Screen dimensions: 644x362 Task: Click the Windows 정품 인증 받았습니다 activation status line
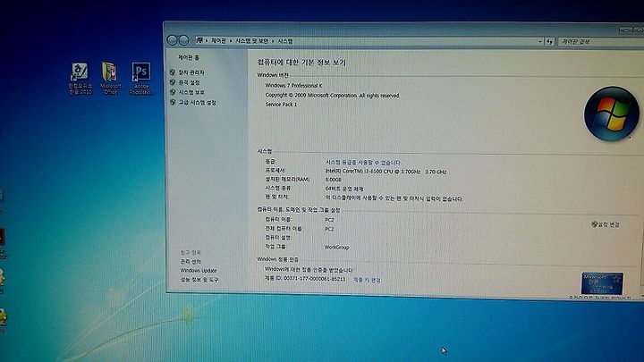(309, 270)
